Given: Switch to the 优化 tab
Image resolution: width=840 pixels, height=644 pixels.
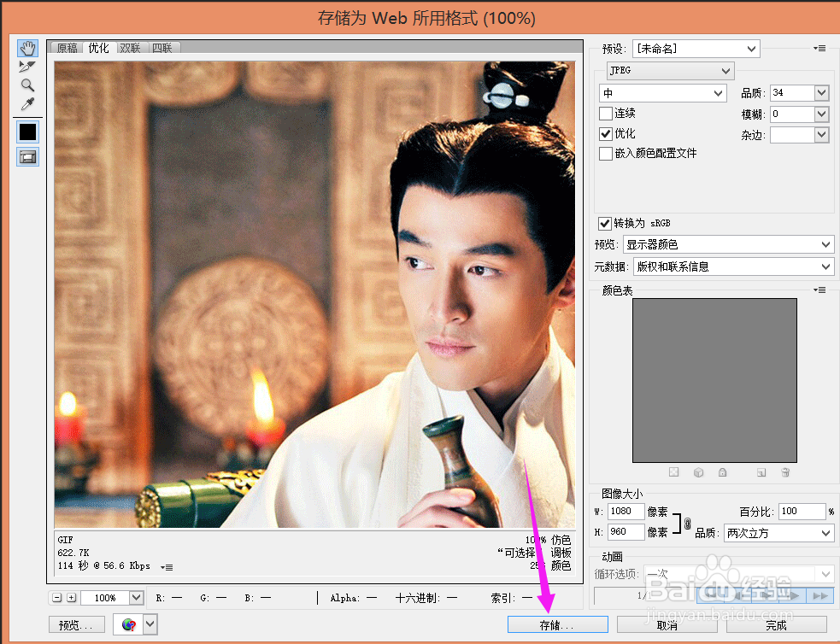Looking at the screenshot, I should point(98,48).
